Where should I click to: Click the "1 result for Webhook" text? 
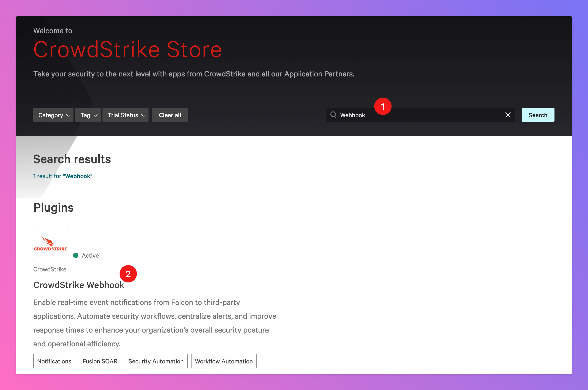click(x=63, y=176)
